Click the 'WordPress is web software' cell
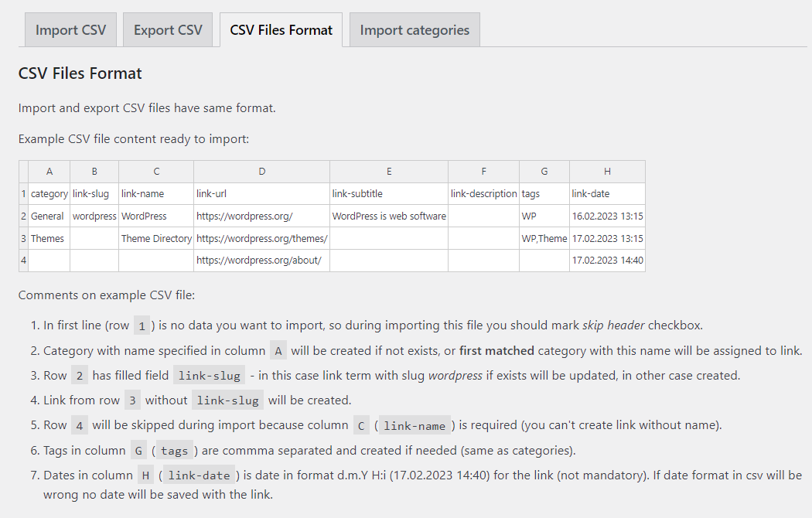The image size is (812, 518). coord(389,216)
